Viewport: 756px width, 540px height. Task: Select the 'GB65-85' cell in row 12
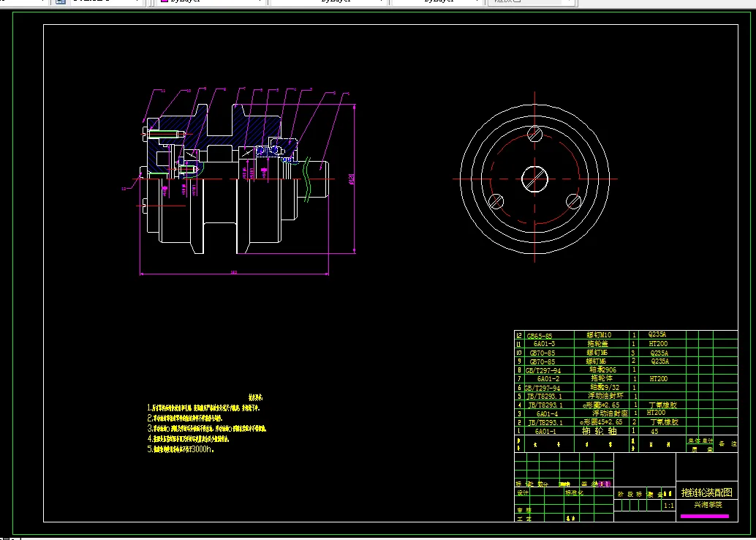(x=540, y=336)
